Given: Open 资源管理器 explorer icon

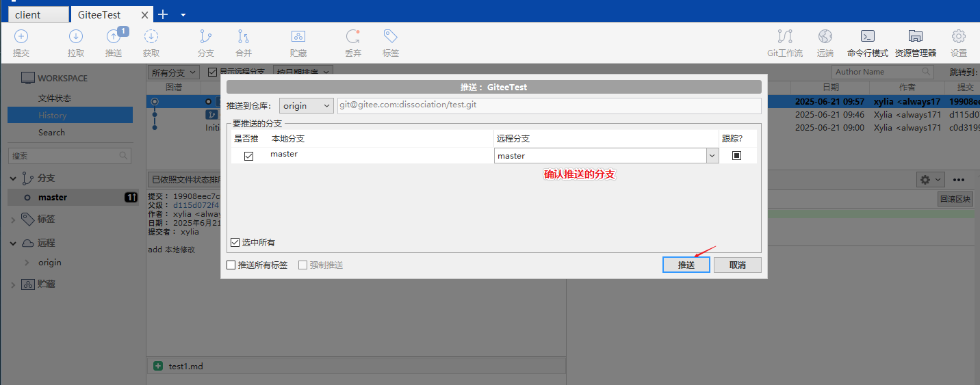Looking at the screenshot, I should (x=915, y=42).
